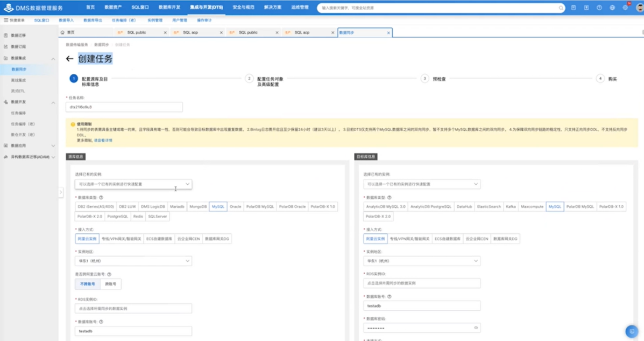Click the settings gear icon with red badge
644x341 pixels.
coord(625,8)
